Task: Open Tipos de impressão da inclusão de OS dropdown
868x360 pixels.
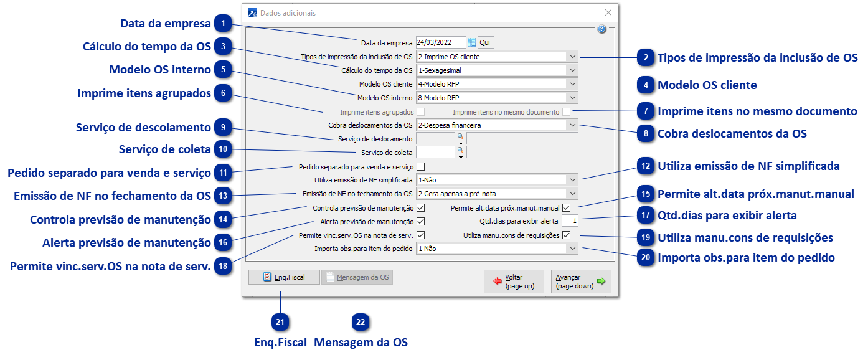Action: pos(572,56)
